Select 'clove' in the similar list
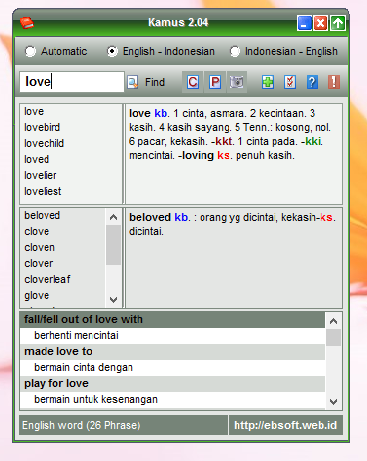Viewport: 367px width, 461px height. point(37,231)
